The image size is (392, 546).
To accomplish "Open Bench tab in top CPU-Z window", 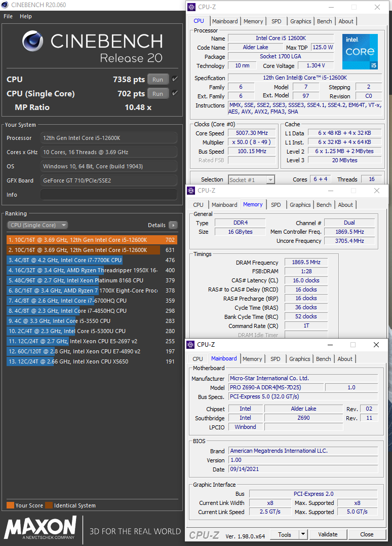I will (325, 21).
